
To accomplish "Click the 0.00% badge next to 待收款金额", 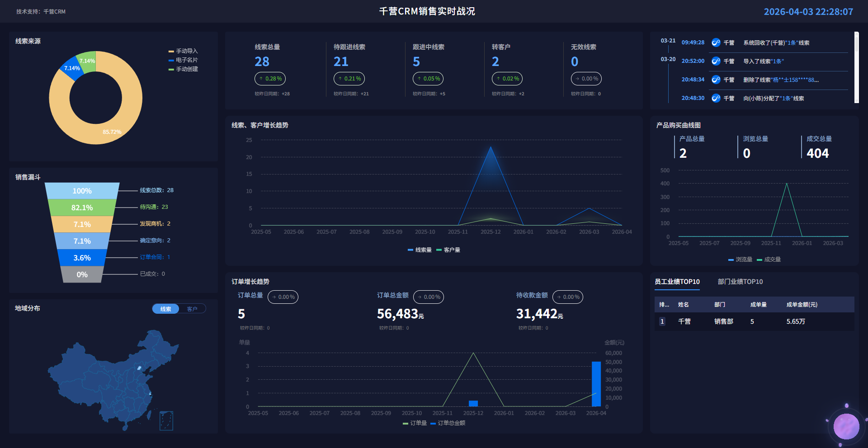I will pyautogui.click(x=568, y=297).
